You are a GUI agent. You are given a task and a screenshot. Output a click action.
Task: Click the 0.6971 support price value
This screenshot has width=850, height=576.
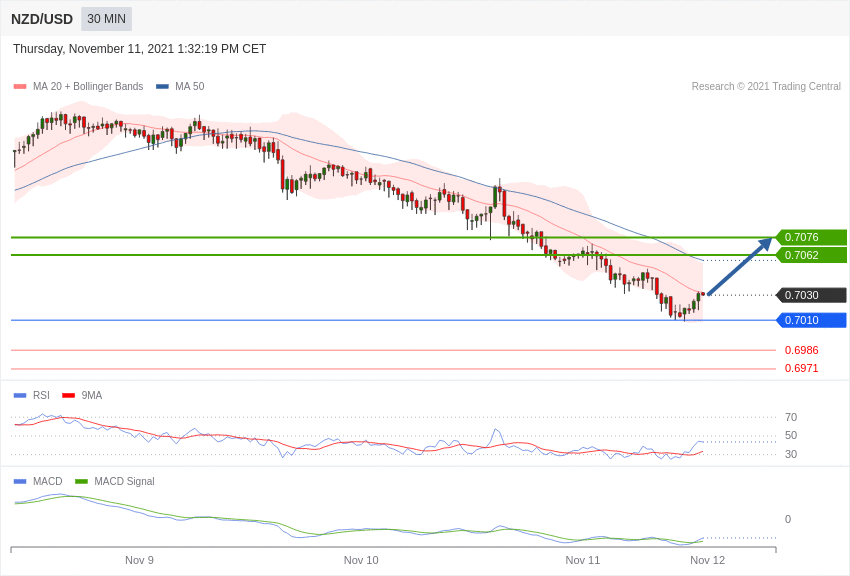point(802,368)
